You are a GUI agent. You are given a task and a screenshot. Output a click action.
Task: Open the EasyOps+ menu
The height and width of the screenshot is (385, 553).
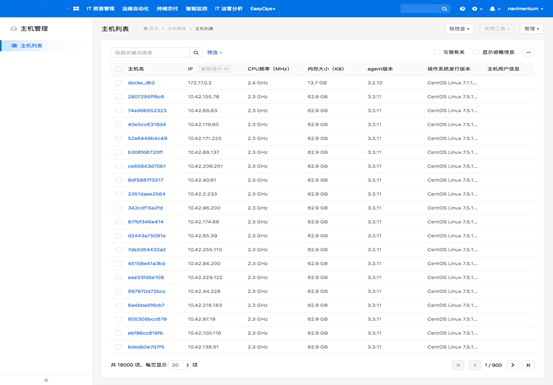point(263,8)
